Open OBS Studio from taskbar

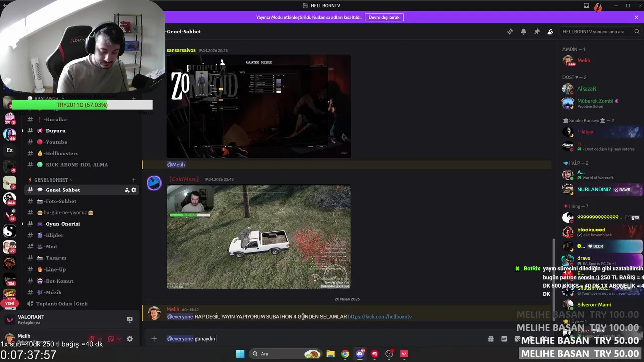pyautogui.click(x=389, y=354)
